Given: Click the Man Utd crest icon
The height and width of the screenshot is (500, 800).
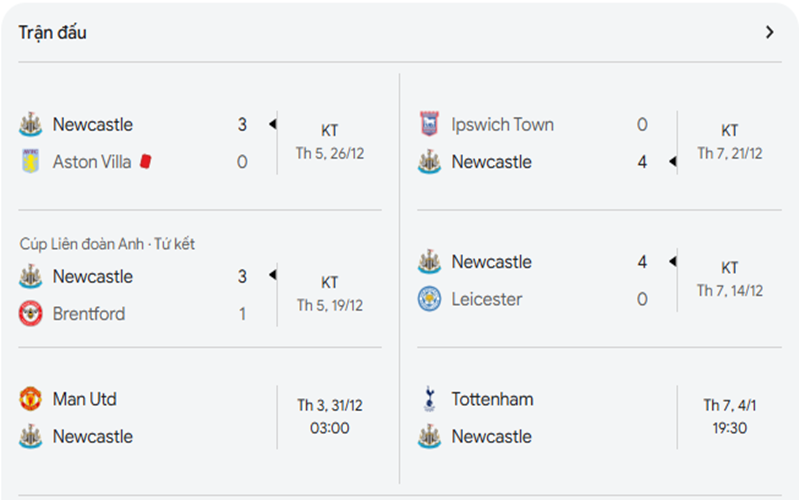Looking at the screenshot, I should point(30,399).
